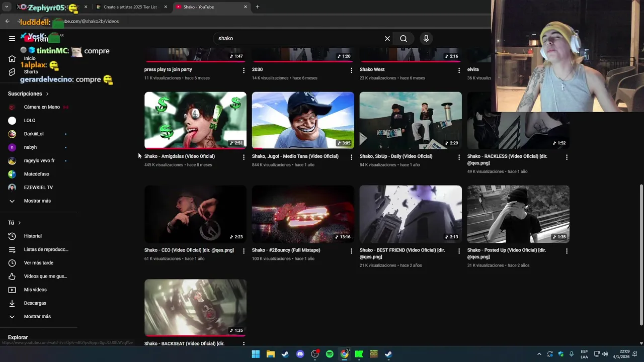644x362 pixels.
Task: Open rageylo vevo fr subscription
Action: [39, 161]
